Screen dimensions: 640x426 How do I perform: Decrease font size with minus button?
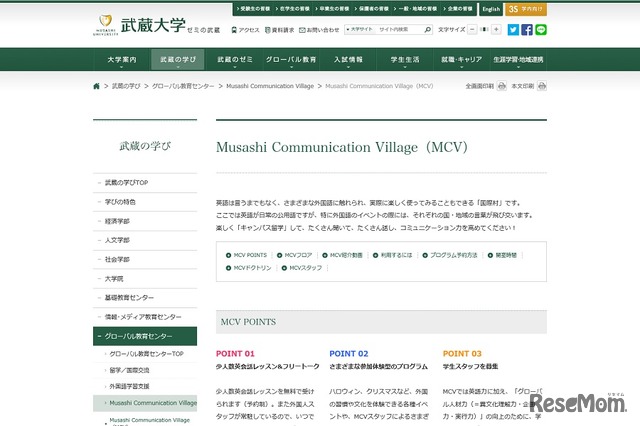click(x=474, y=30)
